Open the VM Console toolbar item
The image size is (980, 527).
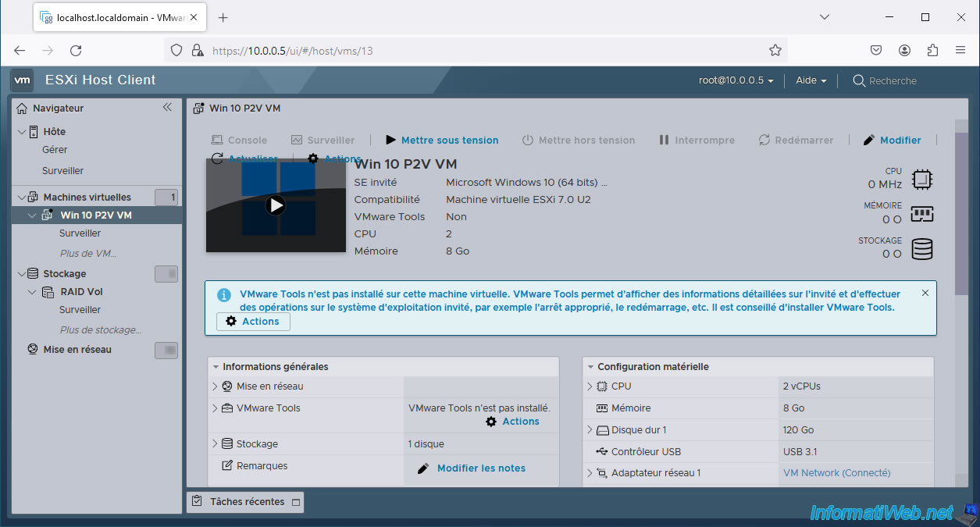(239, 140)
